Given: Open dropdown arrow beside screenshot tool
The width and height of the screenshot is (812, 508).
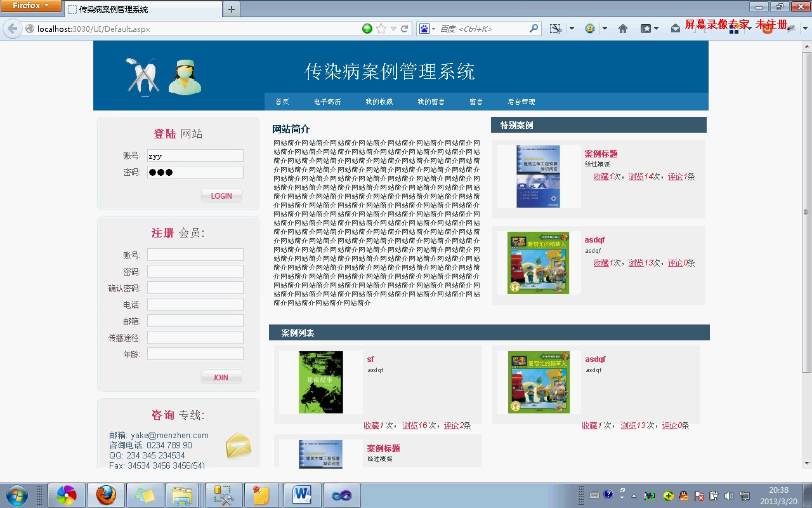Looking at the screenshot, I should coord(572,29).
